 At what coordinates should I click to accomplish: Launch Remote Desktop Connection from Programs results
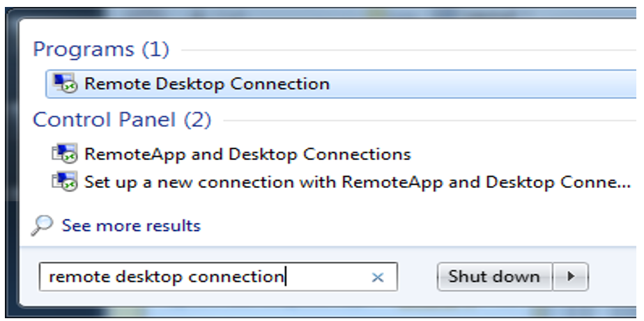[x=206, y=84]
